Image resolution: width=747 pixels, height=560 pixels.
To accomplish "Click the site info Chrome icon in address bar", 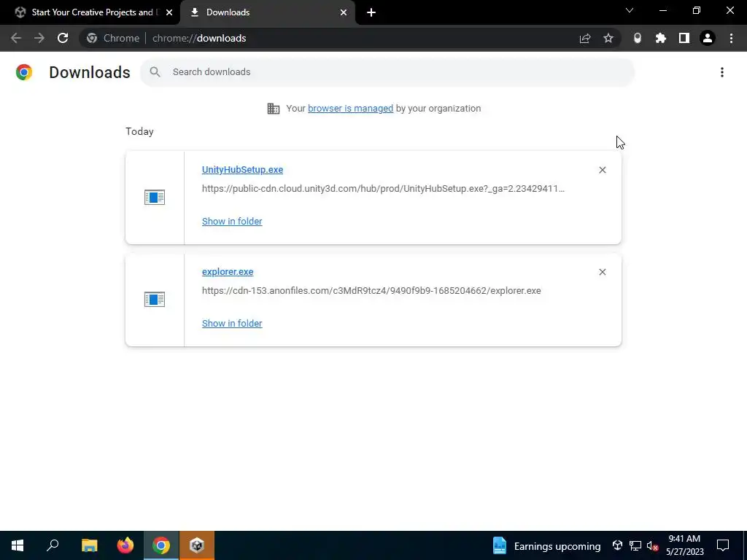I will [92, 38].
